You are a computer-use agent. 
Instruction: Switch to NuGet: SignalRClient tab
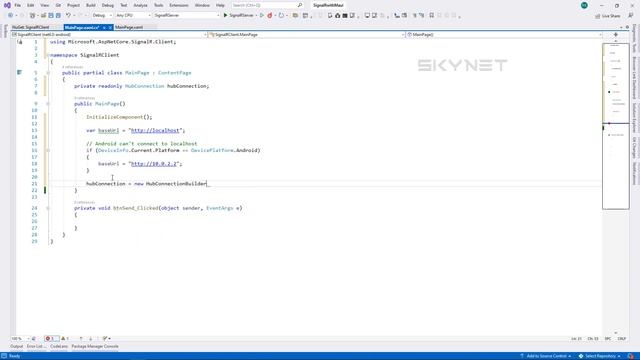(x=31, y=27)
